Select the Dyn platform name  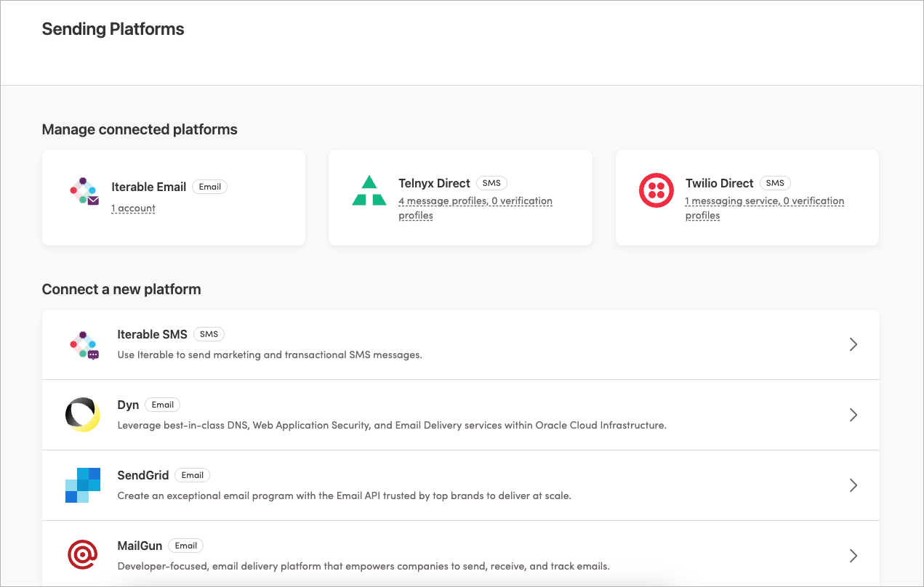click(x=128, y=405)
